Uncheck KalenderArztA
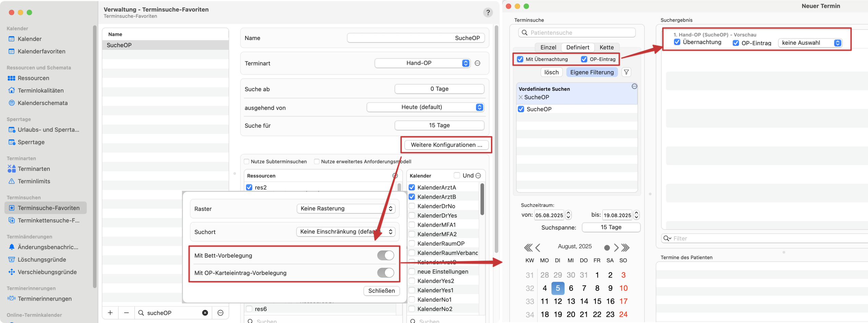 [x=412, y=187]
